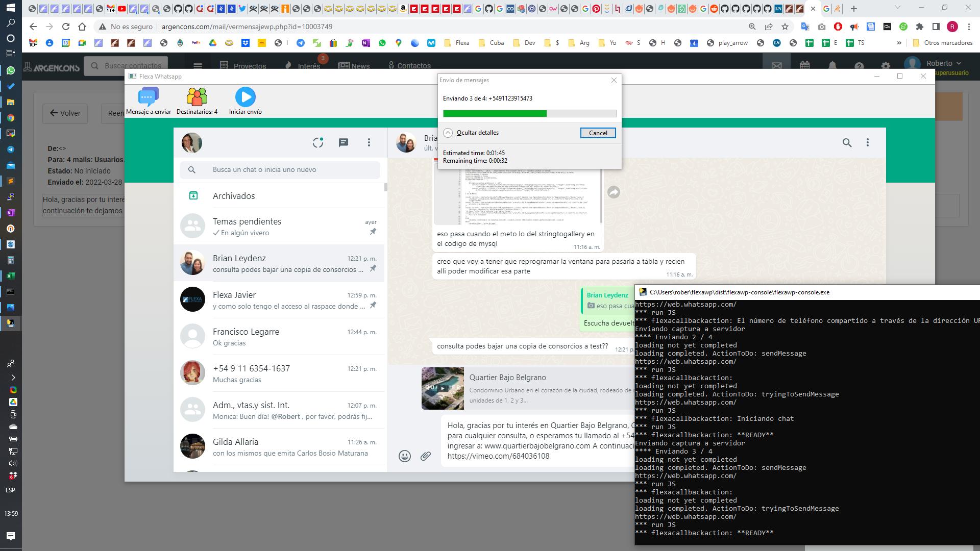
Task: Click Iniciar envío play button
Action: [246, 101]
